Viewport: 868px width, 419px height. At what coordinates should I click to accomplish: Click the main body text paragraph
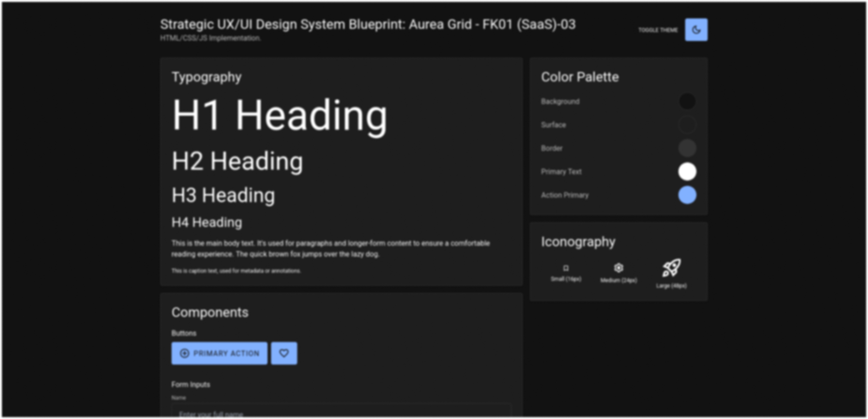[330, 249]
